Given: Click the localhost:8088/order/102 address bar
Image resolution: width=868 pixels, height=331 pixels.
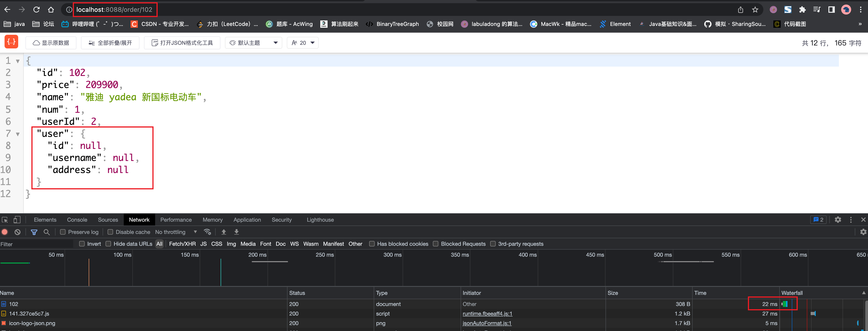Looking at the screenshot, I should pos(114,9).
